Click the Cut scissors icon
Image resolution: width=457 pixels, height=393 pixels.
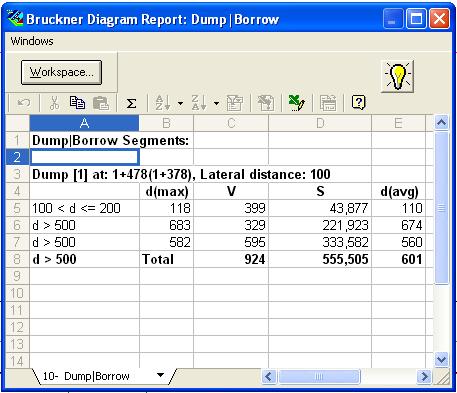pos(54,103)
